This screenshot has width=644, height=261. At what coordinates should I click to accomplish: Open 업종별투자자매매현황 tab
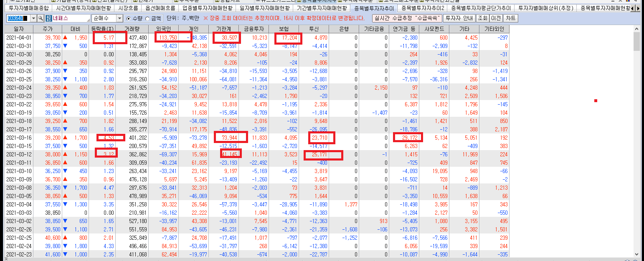click(x=208, y=8)
